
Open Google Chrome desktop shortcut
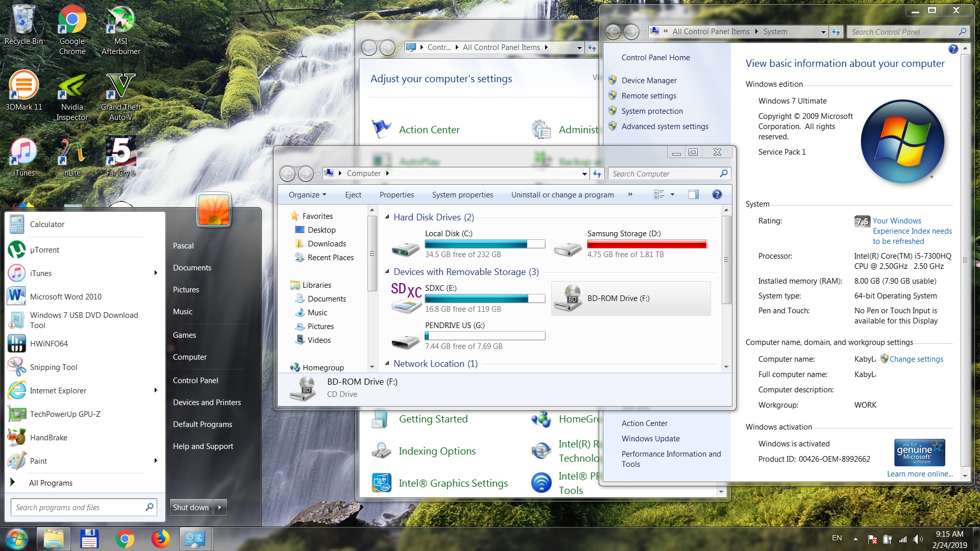point(72,30)
